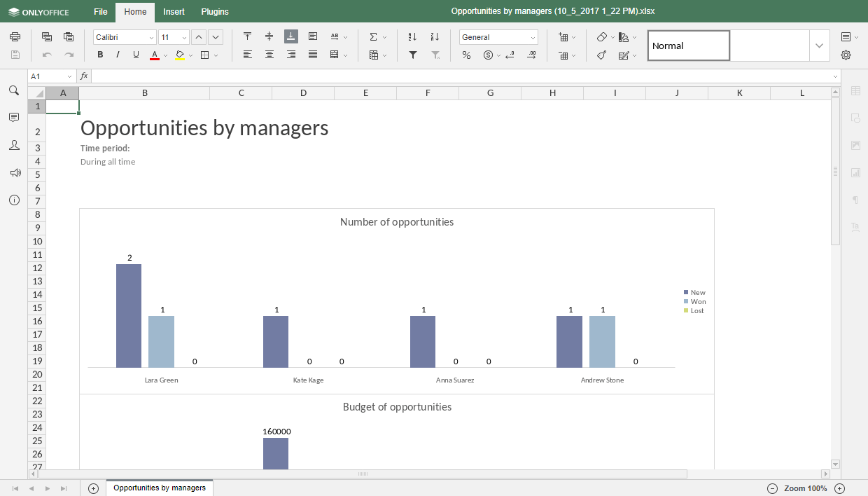This screenshot has height=496, width=868.
Task: Toggle bold formatting
Action: (x=100, y=54)
